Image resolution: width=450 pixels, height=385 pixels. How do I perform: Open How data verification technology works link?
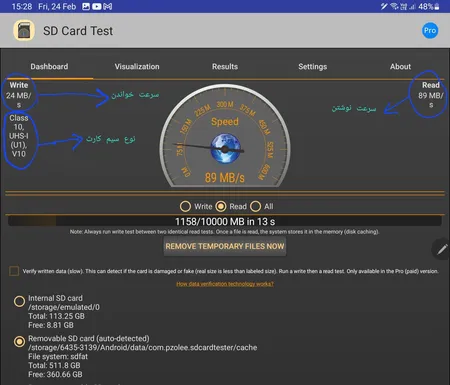225,284
